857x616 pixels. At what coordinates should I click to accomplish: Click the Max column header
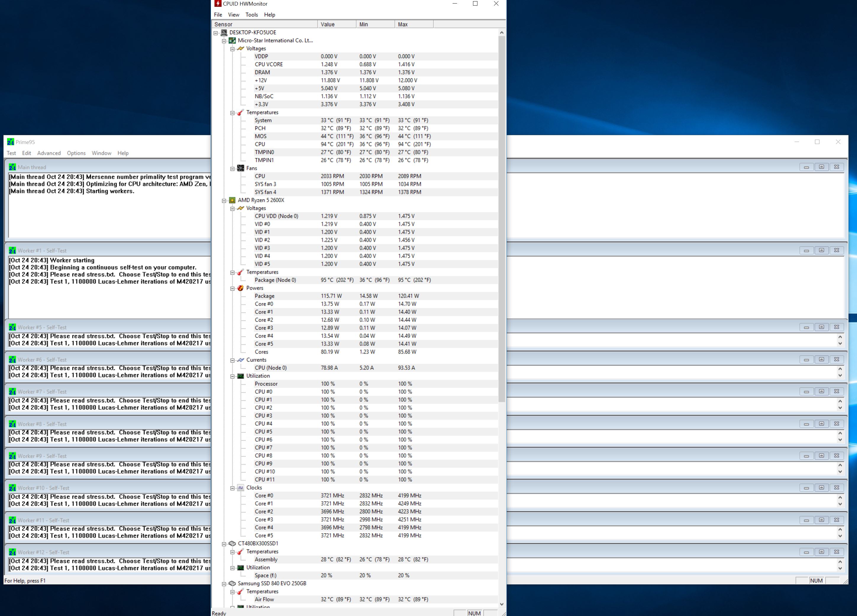point(413,24)
